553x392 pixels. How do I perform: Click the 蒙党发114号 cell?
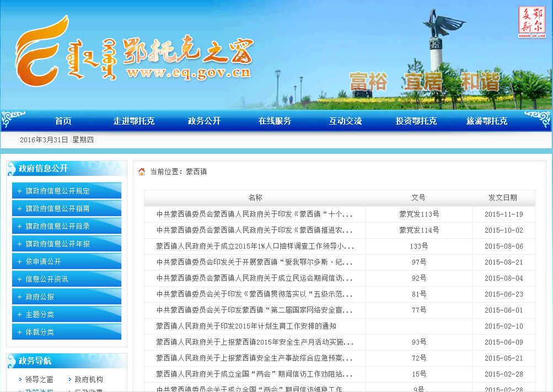click(419, 230)
